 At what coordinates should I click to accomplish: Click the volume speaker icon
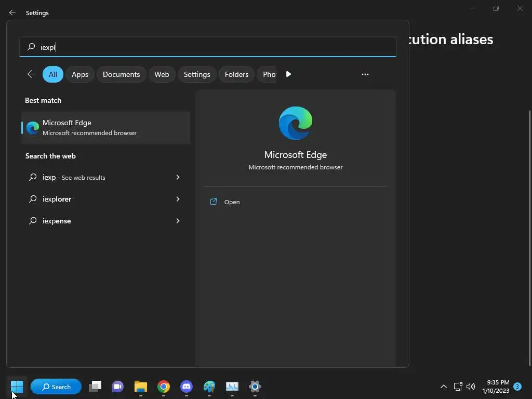coord(471,387)
